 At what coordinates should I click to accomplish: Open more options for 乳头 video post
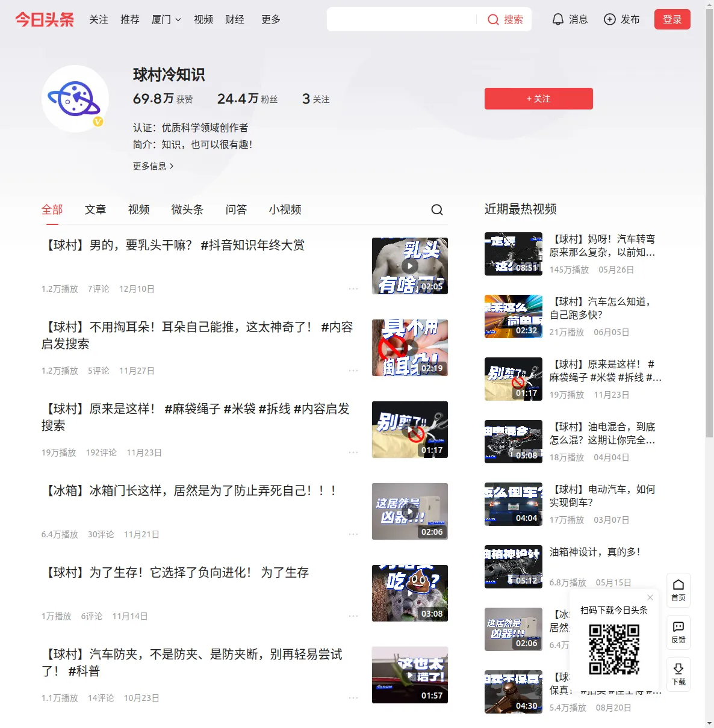[x=353, y=289]
